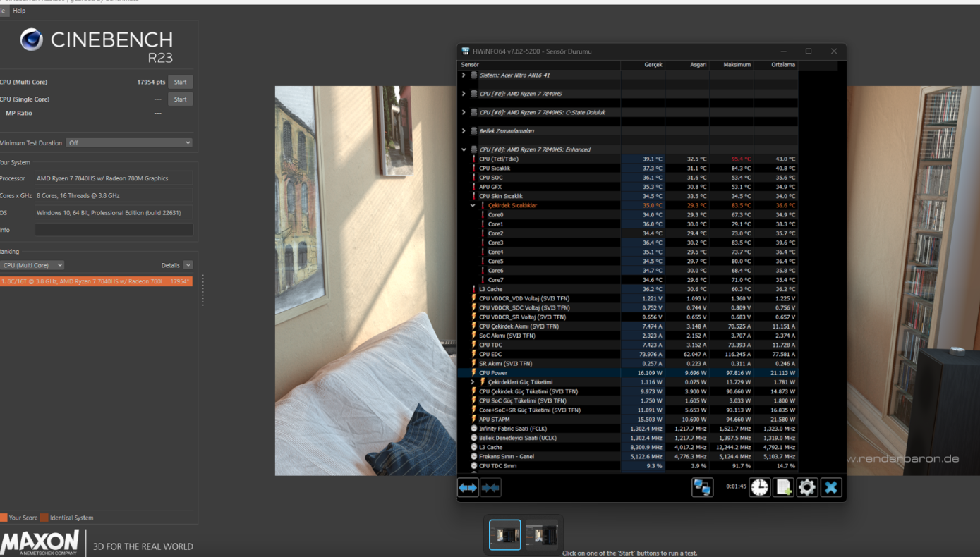Open the Details dropdown arrow in Ranking
980x557 pixels.
(188, 265)
